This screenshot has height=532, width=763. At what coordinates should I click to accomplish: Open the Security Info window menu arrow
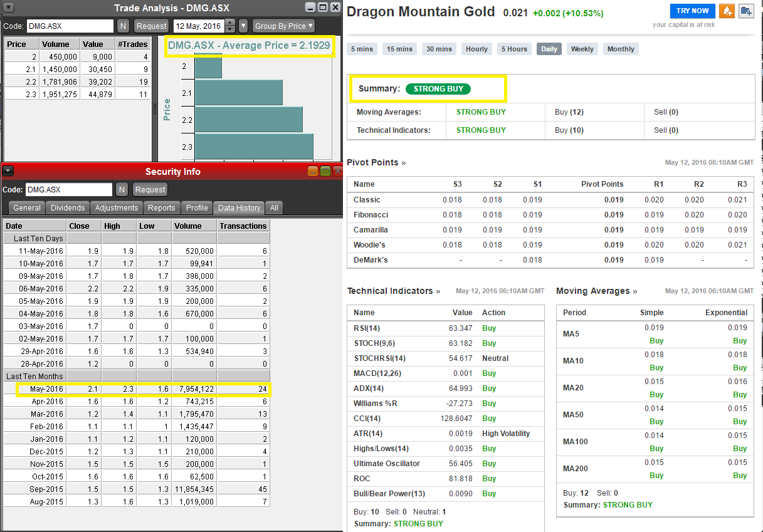coord(8,171)
